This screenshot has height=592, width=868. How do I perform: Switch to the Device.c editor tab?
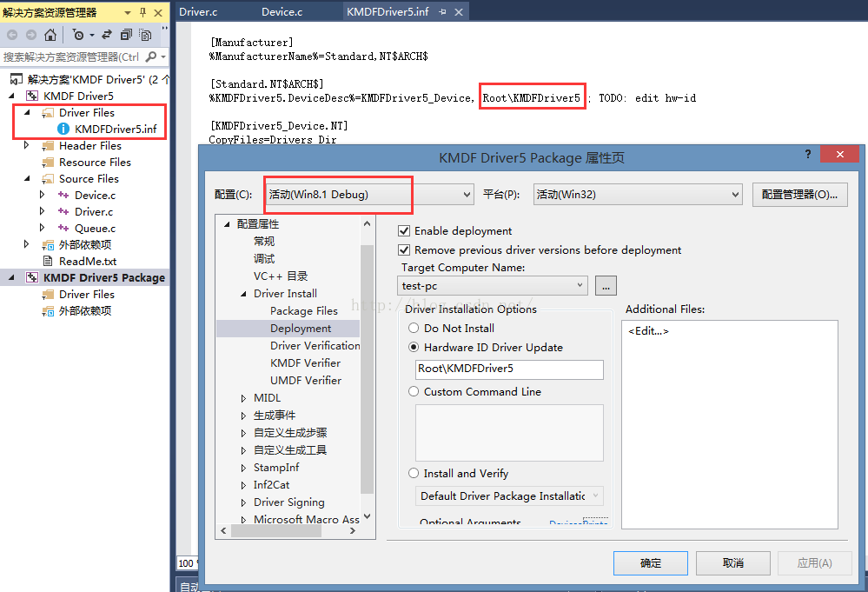pyautogui.click(x=282, y=11)
